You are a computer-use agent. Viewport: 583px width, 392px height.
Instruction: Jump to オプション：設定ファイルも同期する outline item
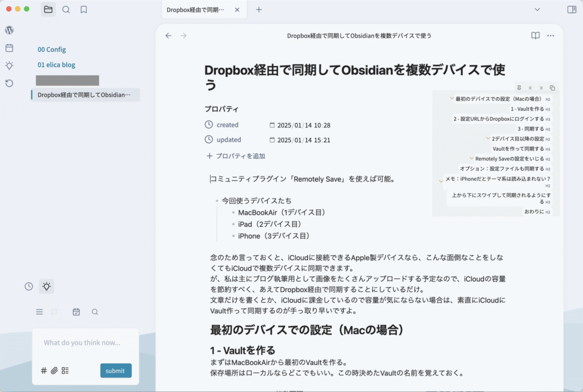(x=502, y=168)
